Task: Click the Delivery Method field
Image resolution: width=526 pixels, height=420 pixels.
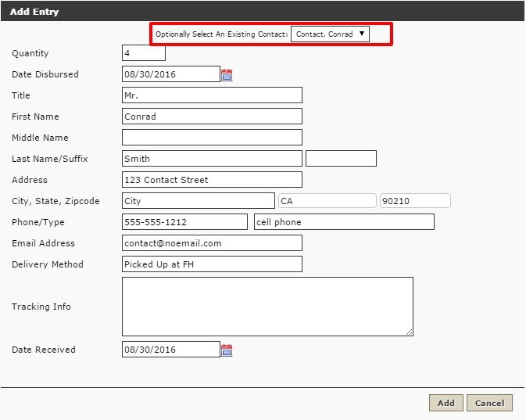Action: point(212,264)
